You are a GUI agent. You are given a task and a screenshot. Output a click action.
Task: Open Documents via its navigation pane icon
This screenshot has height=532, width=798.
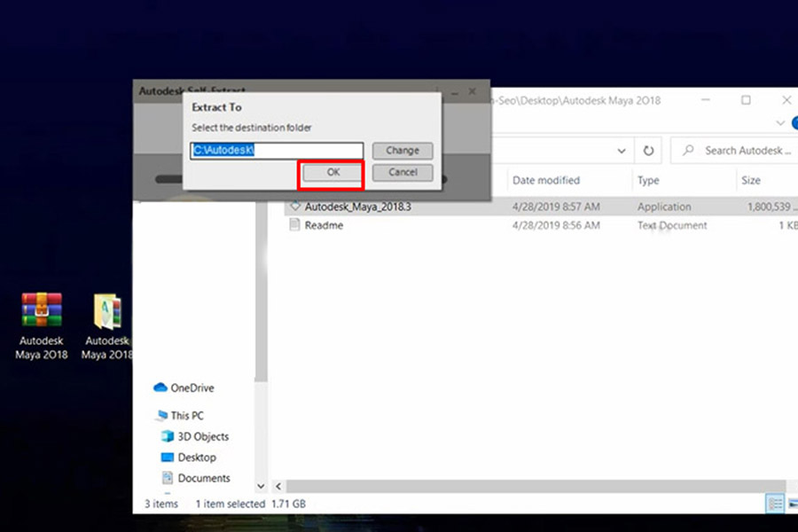[167, 478]
